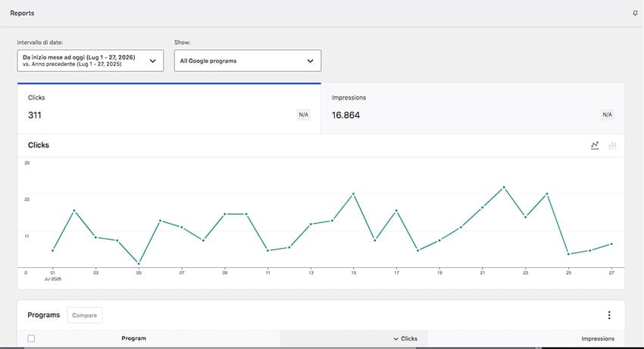Click N/A badge on Impressions card

click(x=607, y=115)
